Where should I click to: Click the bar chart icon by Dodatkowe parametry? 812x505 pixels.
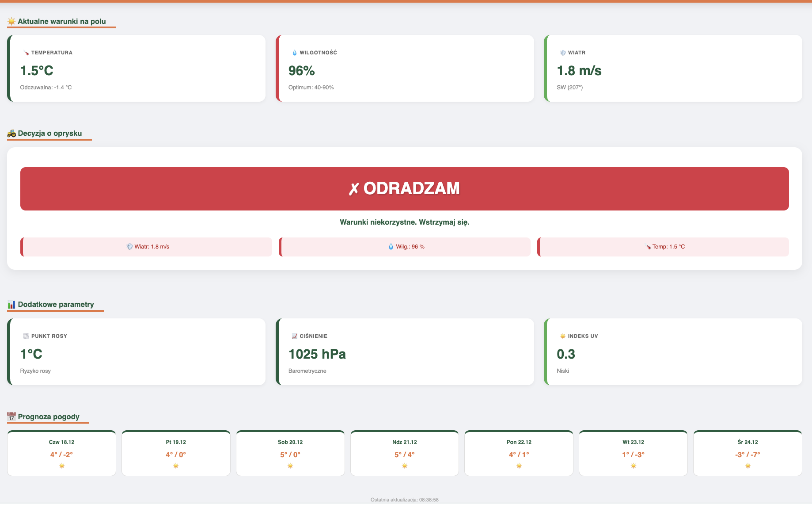(11, 305)
